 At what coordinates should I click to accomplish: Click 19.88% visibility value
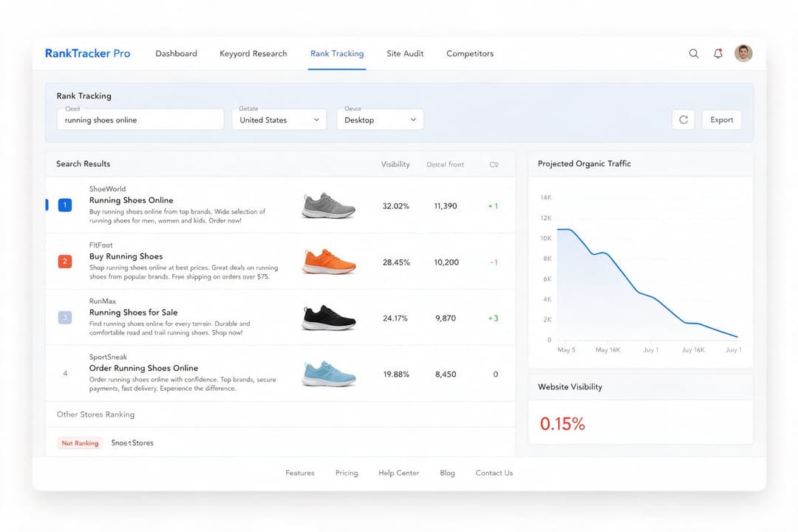click(x=396, y=374)
